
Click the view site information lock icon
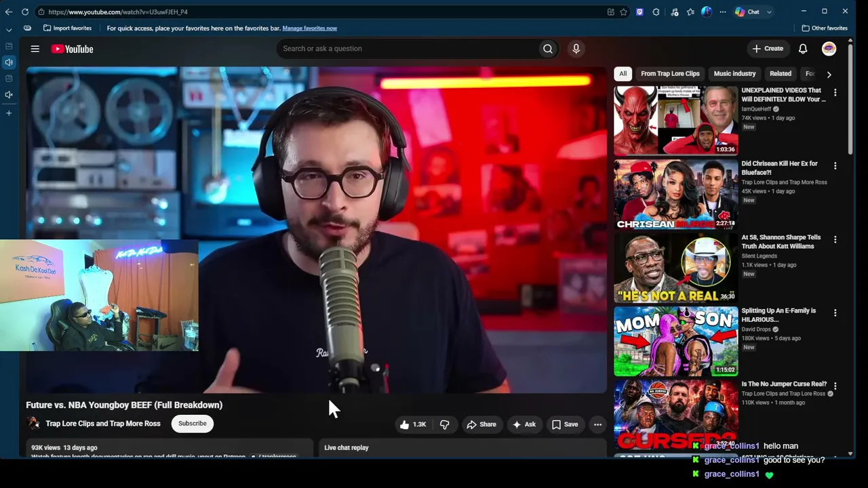(41, 12)
